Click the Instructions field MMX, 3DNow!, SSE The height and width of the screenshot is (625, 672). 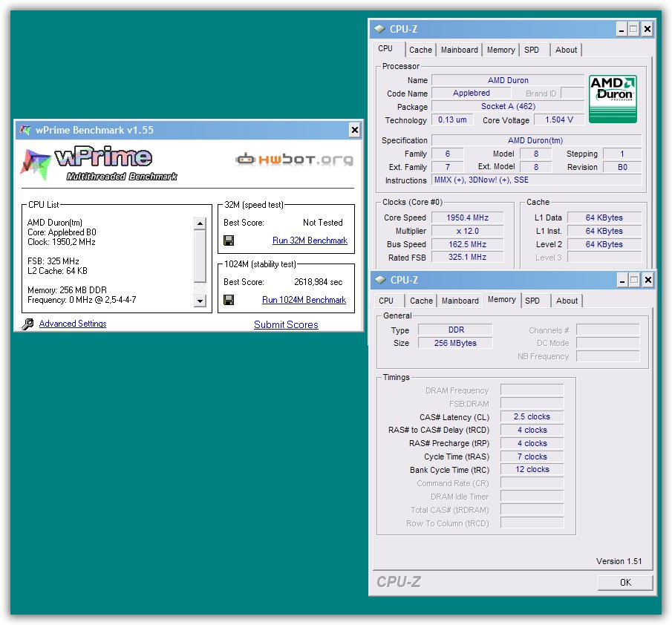coord(536,180)
